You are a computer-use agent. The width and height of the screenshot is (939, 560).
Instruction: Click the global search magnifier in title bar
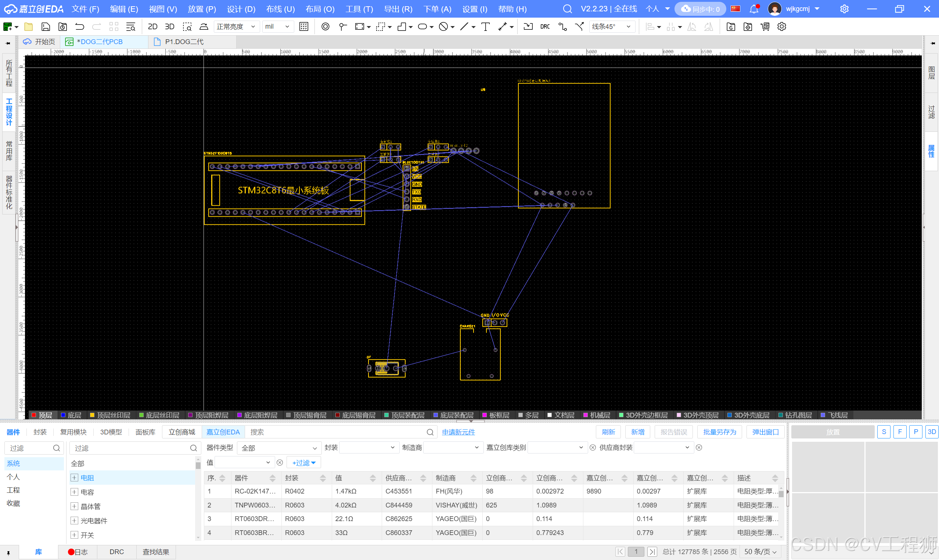[x=567, y=9]
